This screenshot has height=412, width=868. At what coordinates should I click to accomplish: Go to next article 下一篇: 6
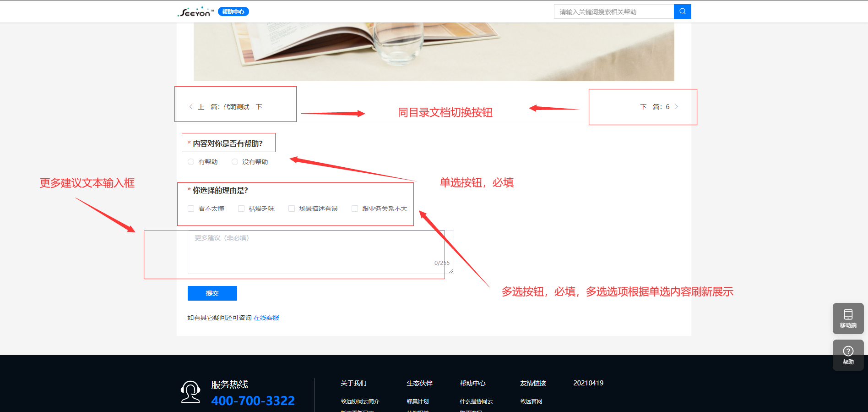point(659,107)
